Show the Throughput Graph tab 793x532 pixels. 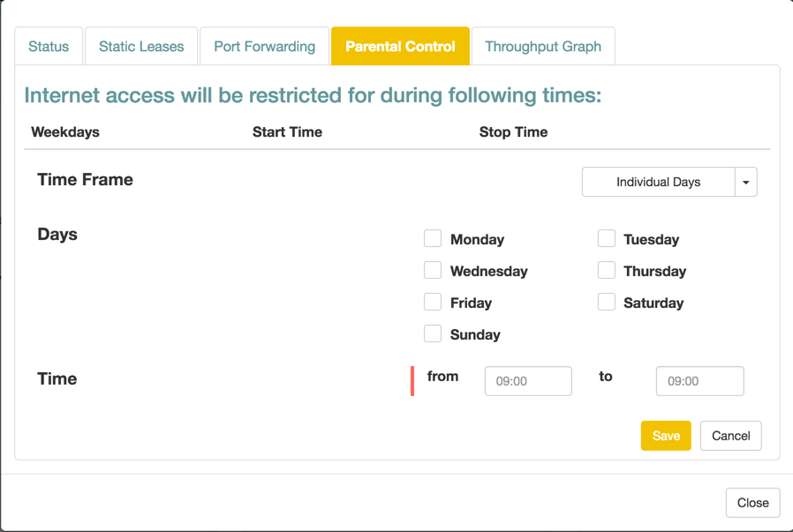(x=543, y=47)
